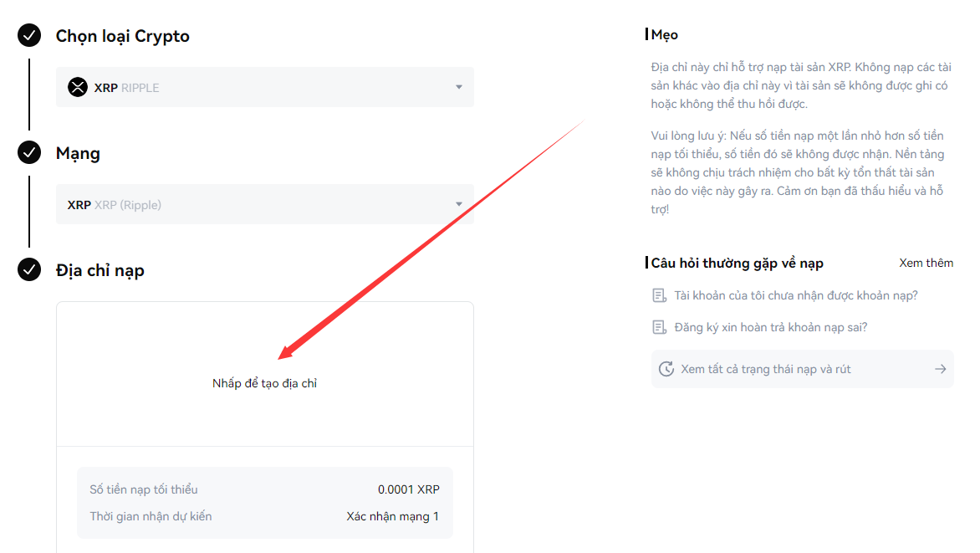This screenshot has width=980, height=553.
Task: Click document icon for unreceived deposit FAQ
Action: [660, 295]
